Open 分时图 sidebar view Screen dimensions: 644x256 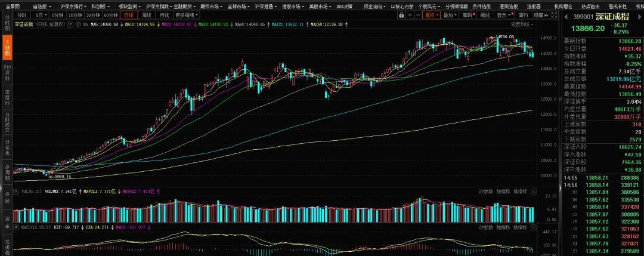click(x=7, y=24)
